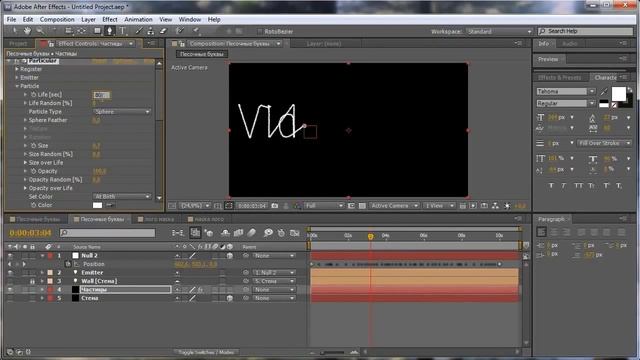640x360 pixels.
Task: Toggle the Life [sec] stopwatch
Action: click(x=33, y=95)
